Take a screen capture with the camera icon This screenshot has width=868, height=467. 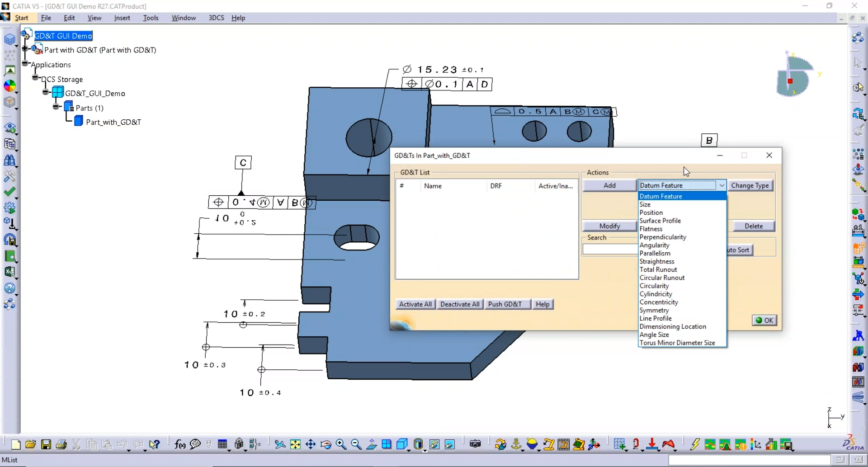coord(475,444)
